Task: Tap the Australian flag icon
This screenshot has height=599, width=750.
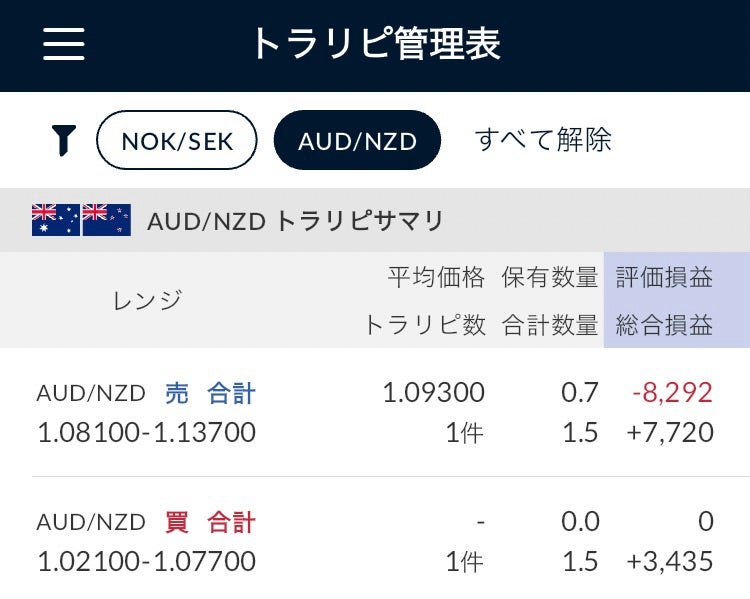Action: point(56,220)
